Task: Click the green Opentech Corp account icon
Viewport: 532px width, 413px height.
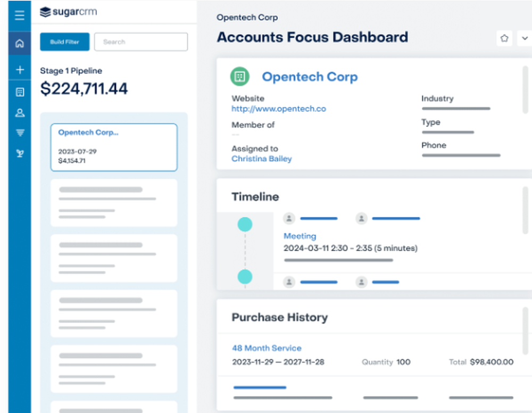Action: pos(240,76)
